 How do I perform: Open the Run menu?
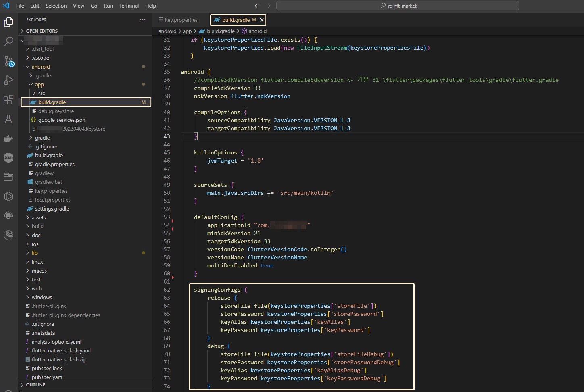108,6
